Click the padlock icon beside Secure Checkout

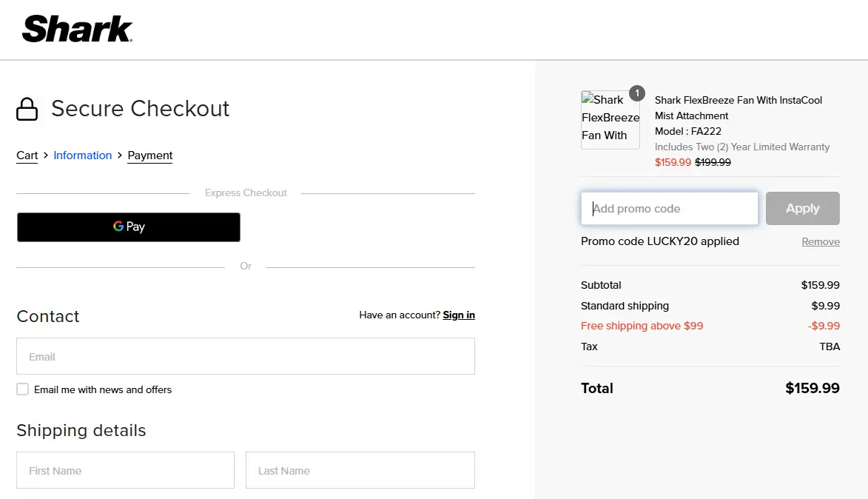click(x=27, y=109)
